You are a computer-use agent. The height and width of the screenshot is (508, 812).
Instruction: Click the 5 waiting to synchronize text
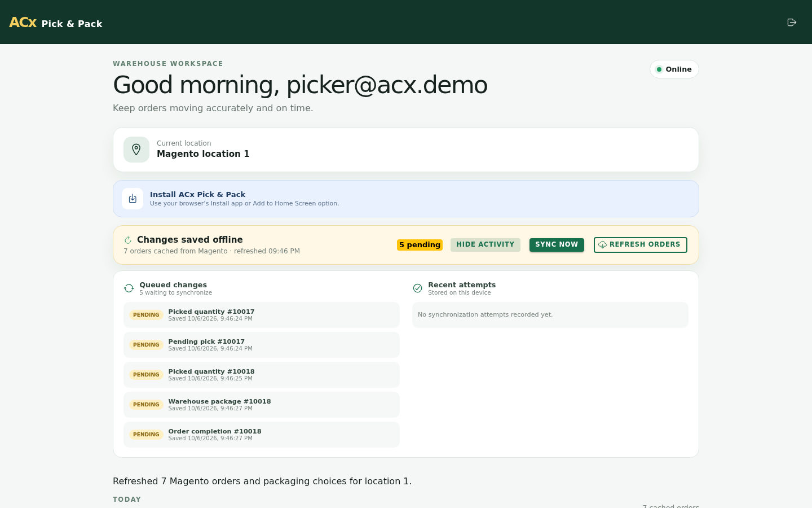[x=176, y=293]
